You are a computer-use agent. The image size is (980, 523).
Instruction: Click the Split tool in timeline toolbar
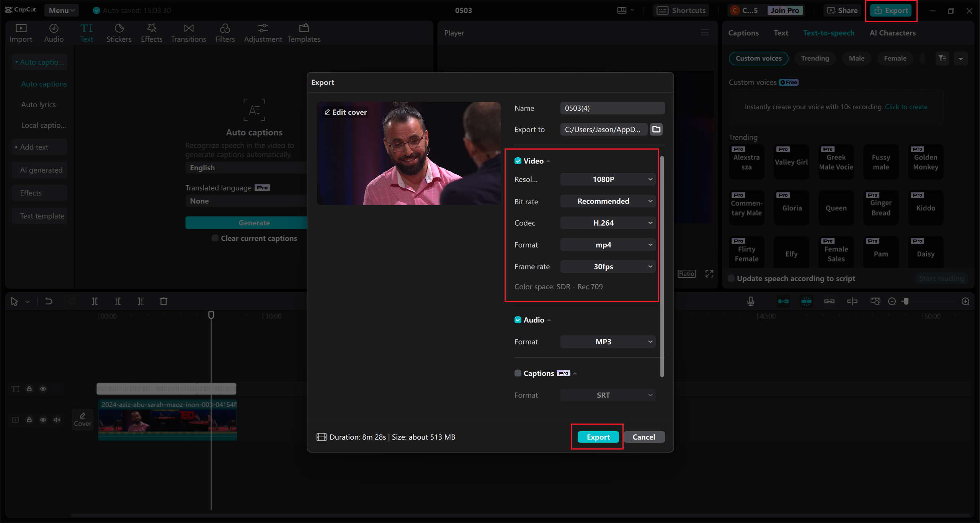(95, 301)
